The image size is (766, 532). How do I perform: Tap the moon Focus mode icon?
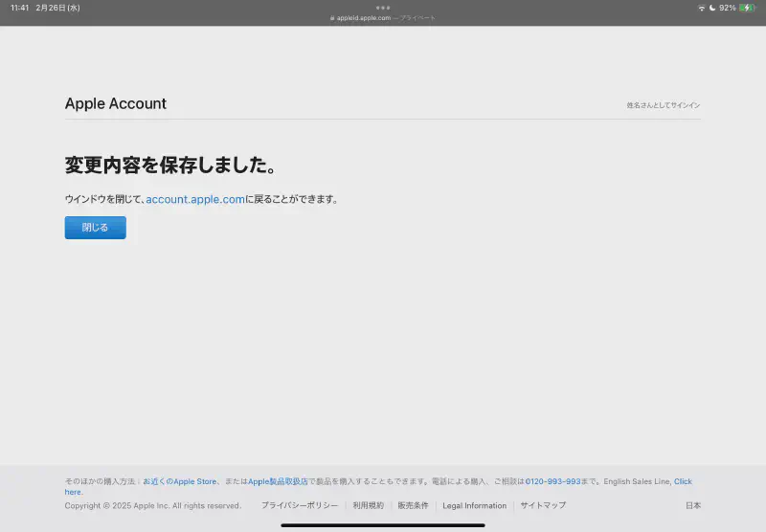(712, 8)
